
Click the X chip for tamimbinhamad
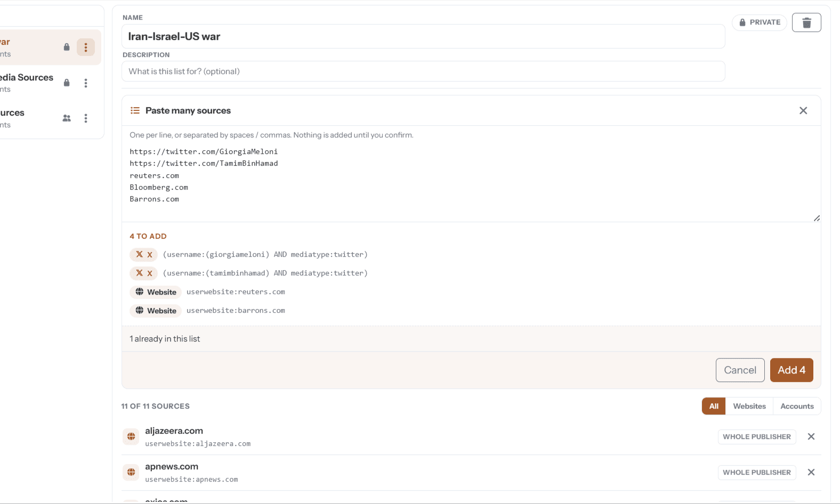click(x=143, y=273)
